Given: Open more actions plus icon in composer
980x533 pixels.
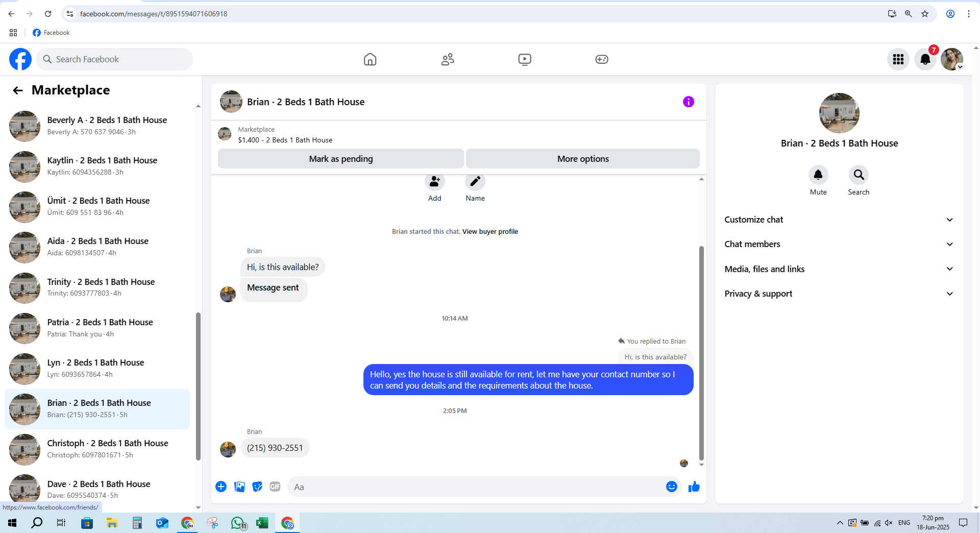Looking at the screenshot, I should point(221,487).
